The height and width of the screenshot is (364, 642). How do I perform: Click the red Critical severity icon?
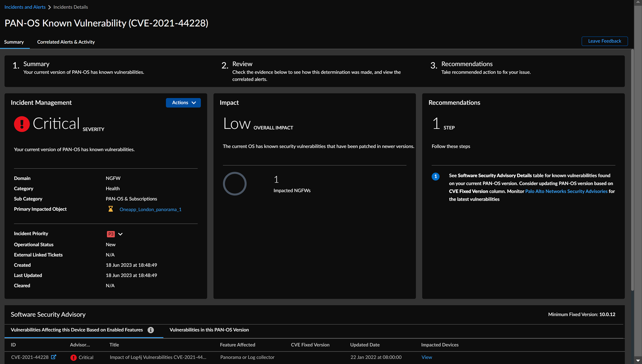pos(22,124)
